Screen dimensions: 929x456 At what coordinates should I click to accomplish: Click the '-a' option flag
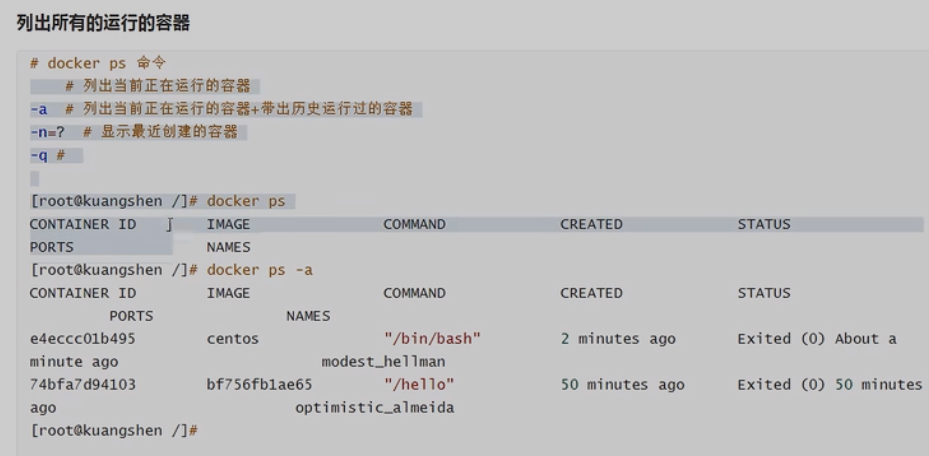click(x=39, y=109)
